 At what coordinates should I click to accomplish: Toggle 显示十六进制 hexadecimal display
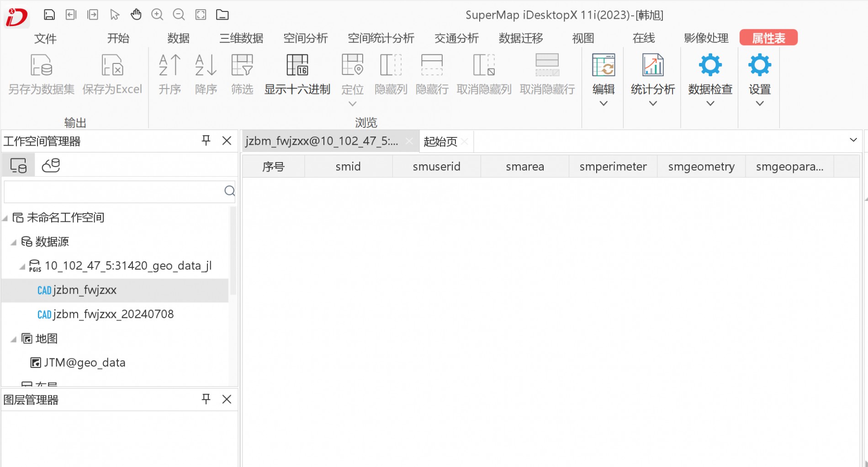(x=297, y=74)
